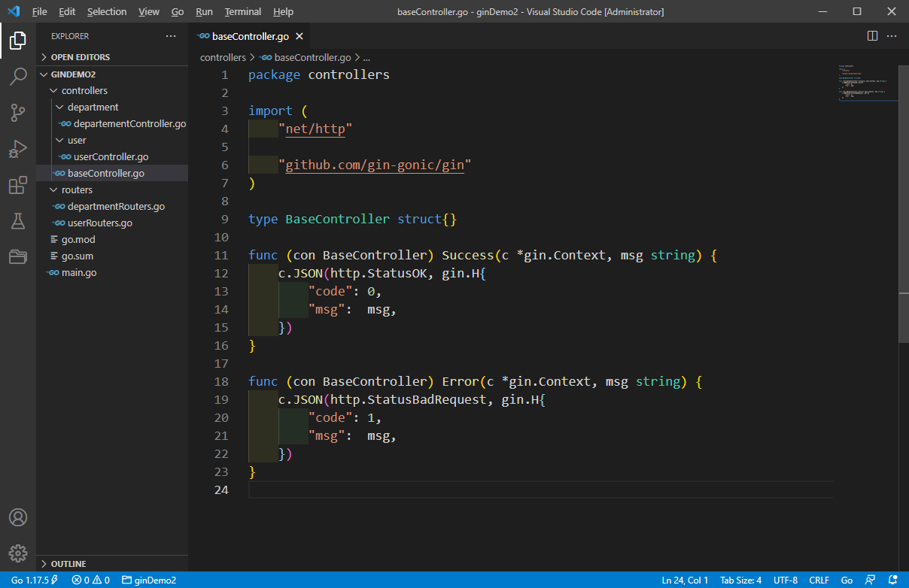Click the Ln 24, Col 1 status item
This screenshot has height=588, width=909.
coord(684,580)
